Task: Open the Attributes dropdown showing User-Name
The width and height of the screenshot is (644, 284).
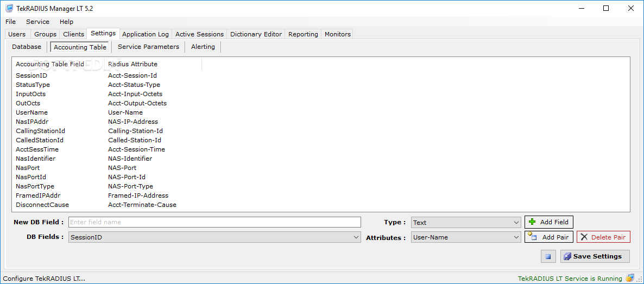Action: (466, 237)
